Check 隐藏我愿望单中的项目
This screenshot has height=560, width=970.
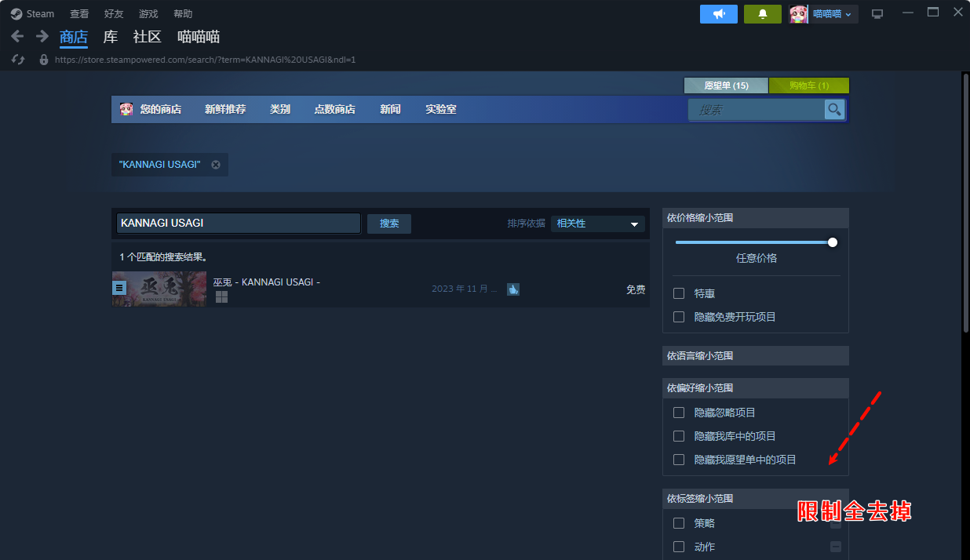pyautogui.click(x=679, y=460)
